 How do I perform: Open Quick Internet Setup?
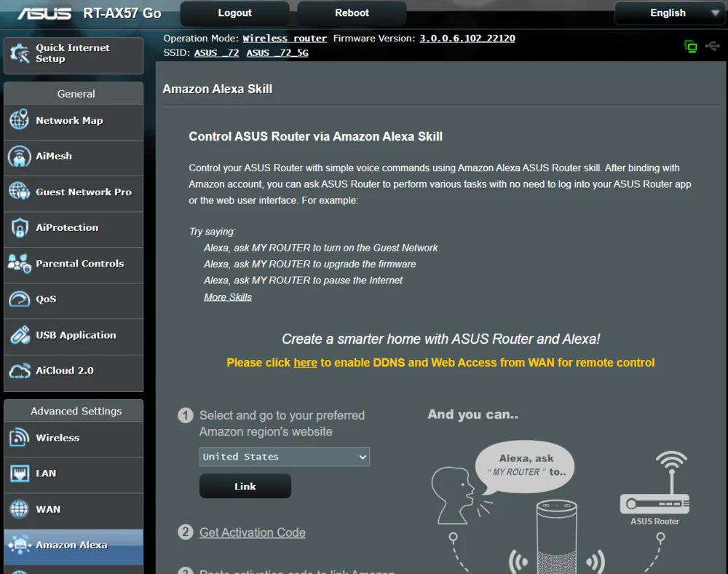coord(74,55)
